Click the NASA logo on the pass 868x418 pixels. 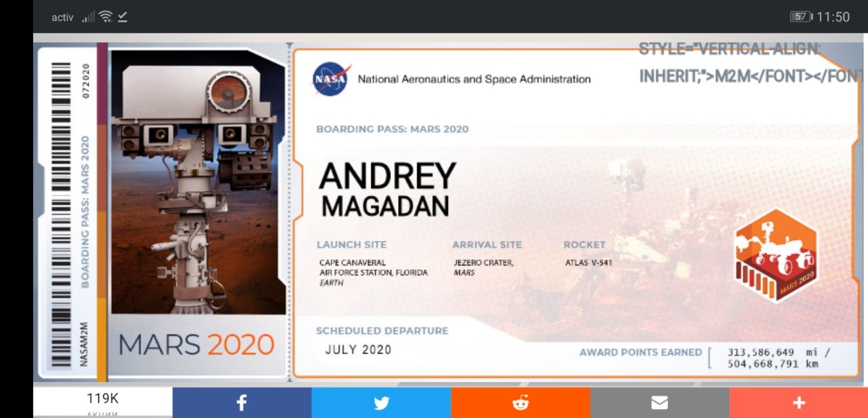point(332,79)
